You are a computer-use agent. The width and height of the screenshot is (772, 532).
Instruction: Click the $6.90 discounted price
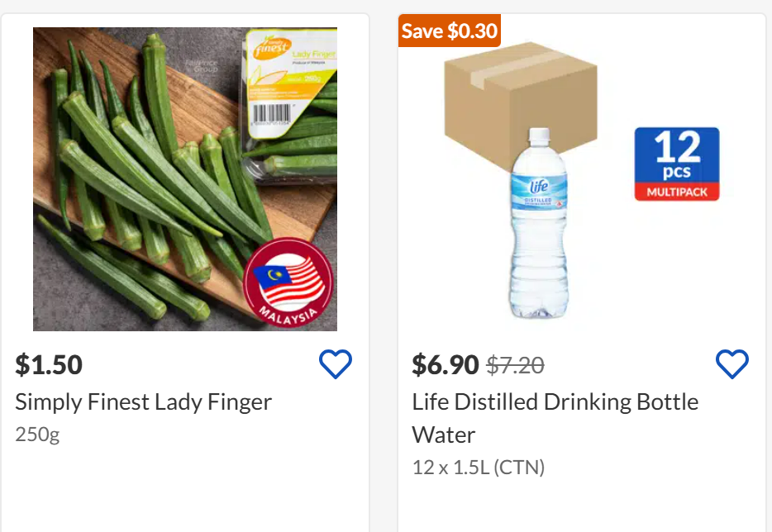point(446,364)
